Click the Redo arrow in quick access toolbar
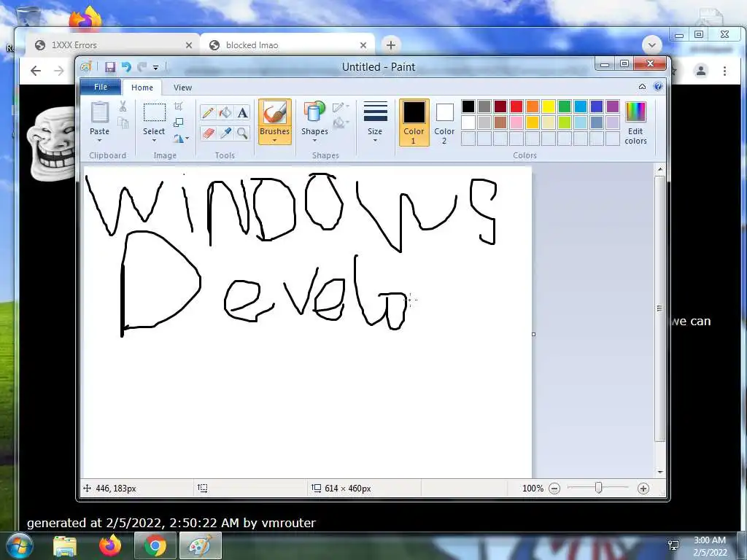This screenshot has width=747, height=560. tap(142, 67)
